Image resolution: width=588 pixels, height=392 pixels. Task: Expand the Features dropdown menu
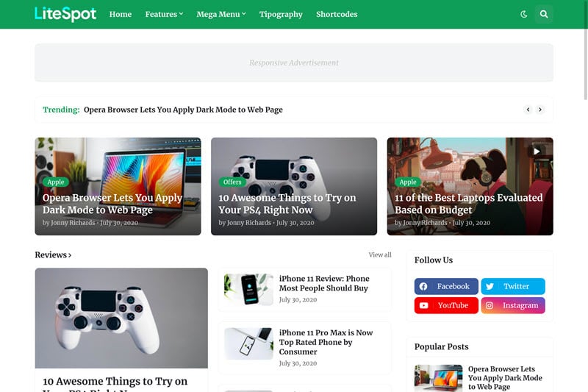[x=164, y=14]
